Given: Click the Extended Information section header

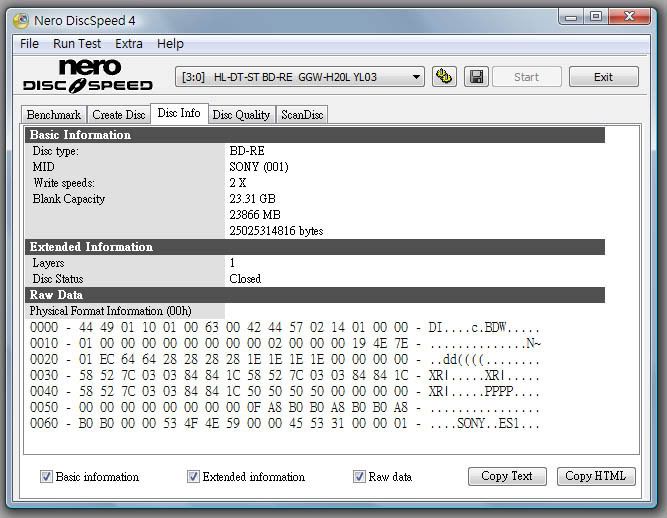Looking at the screenshot, I should (x=315, y=247).
